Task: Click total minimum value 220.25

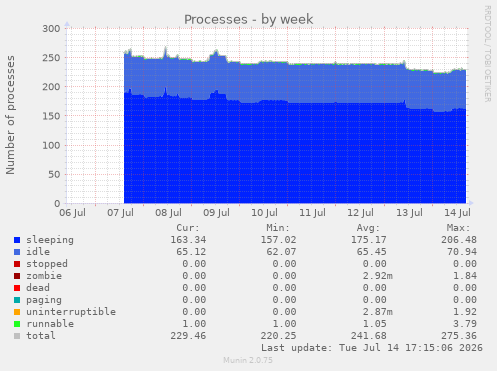Action: 278,336
